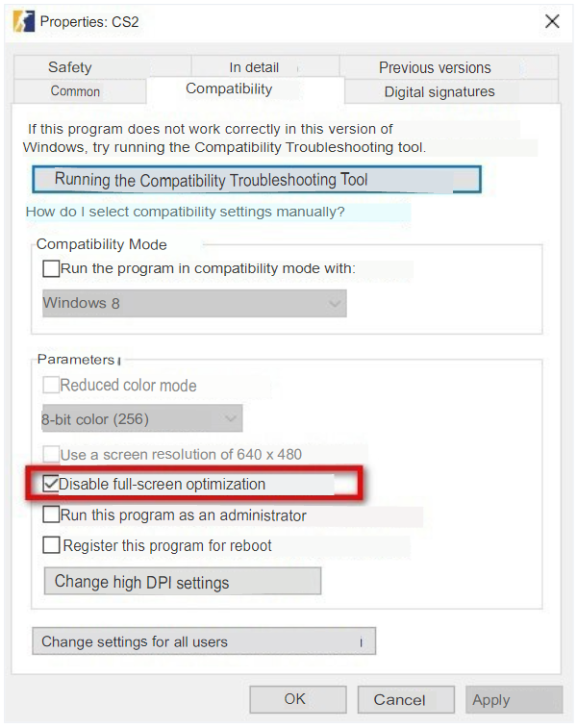The height and width of the screenshot is (728, 577).
Task: Click the Cancel button
Action: [x=399, y=699]
